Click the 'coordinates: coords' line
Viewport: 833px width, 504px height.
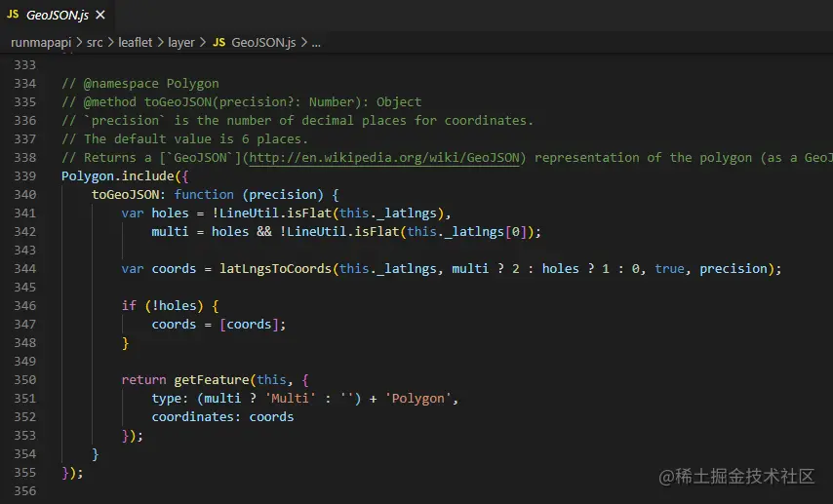222,417
